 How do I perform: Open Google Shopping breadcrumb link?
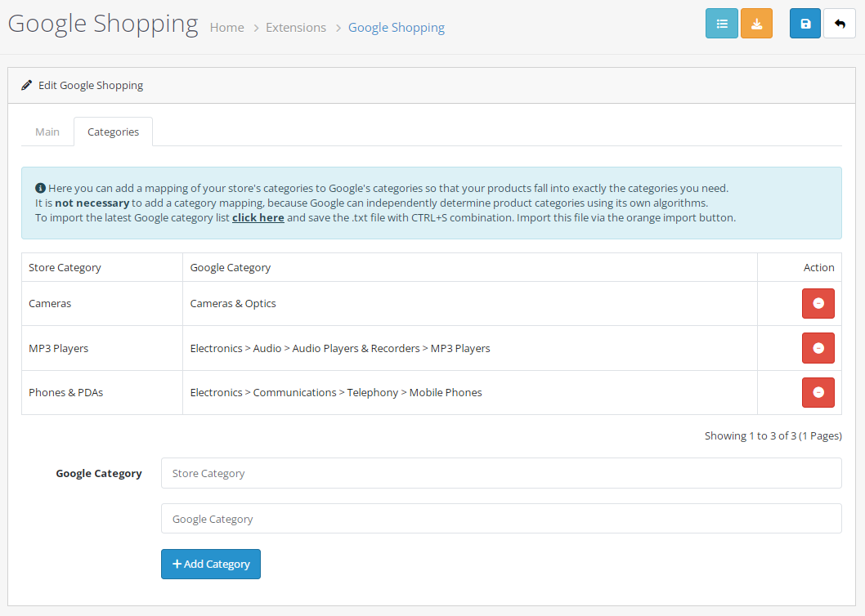(x=396, y=28)
